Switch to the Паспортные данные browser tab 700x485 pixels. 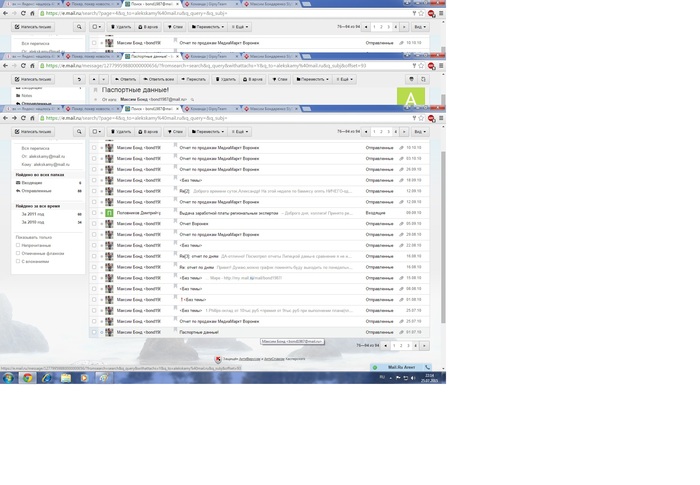(x=150, y=56)
